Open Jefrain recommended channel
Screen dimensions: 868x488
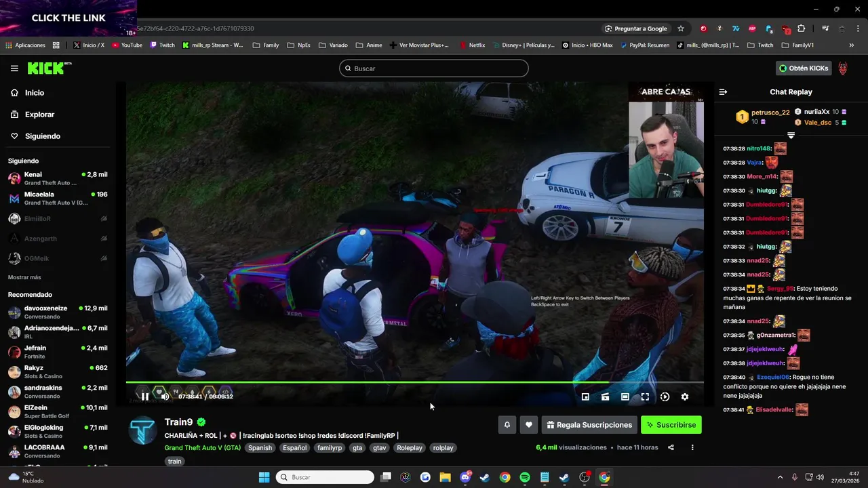tap(58, 352)
